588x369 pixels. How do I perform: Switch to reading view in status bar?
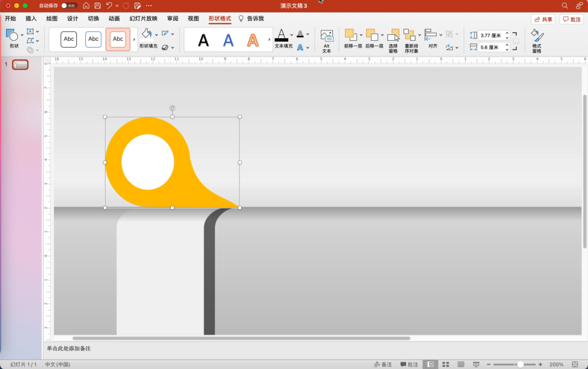pos(461,364)
